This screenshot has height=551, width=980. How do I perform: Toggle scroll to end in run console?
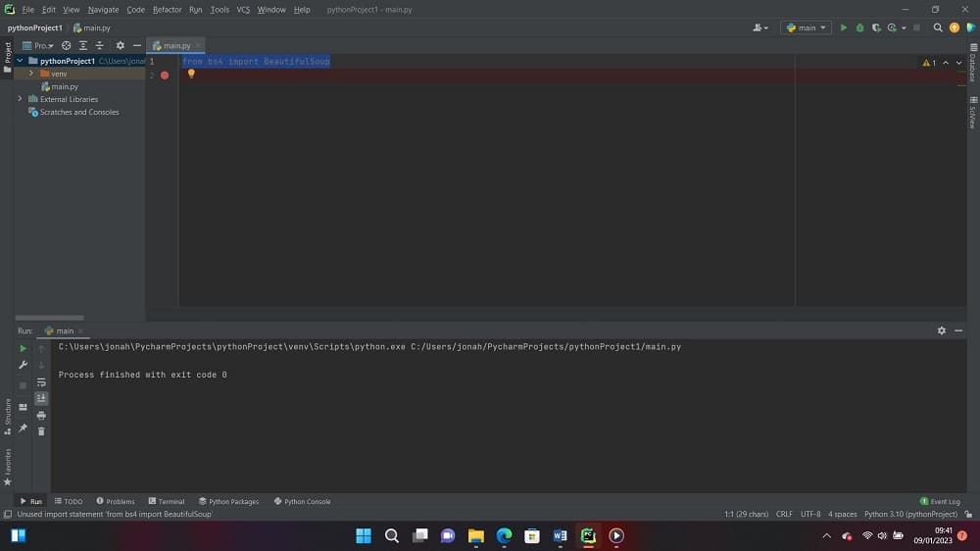41,398
